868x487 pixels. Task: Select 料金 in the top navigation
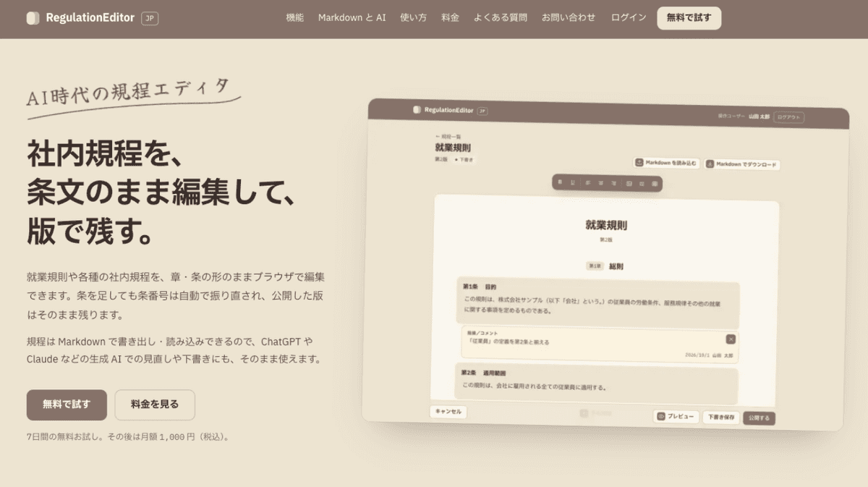(x=450, y=18)
